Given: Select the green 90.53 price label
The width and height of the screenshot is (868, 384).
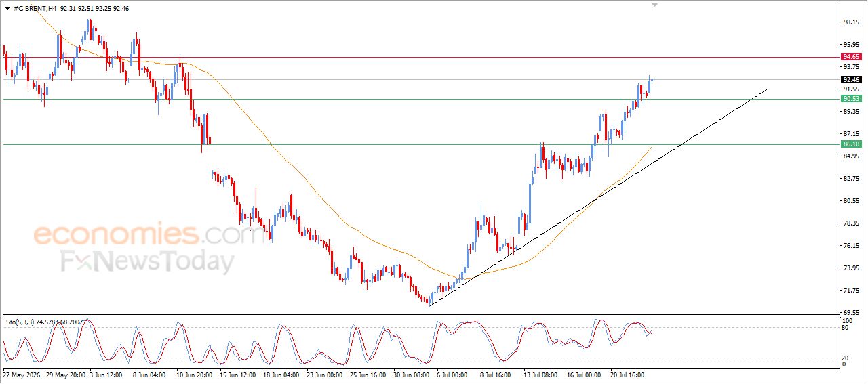Looking at the screenshot, I should (x=851, y=99).
